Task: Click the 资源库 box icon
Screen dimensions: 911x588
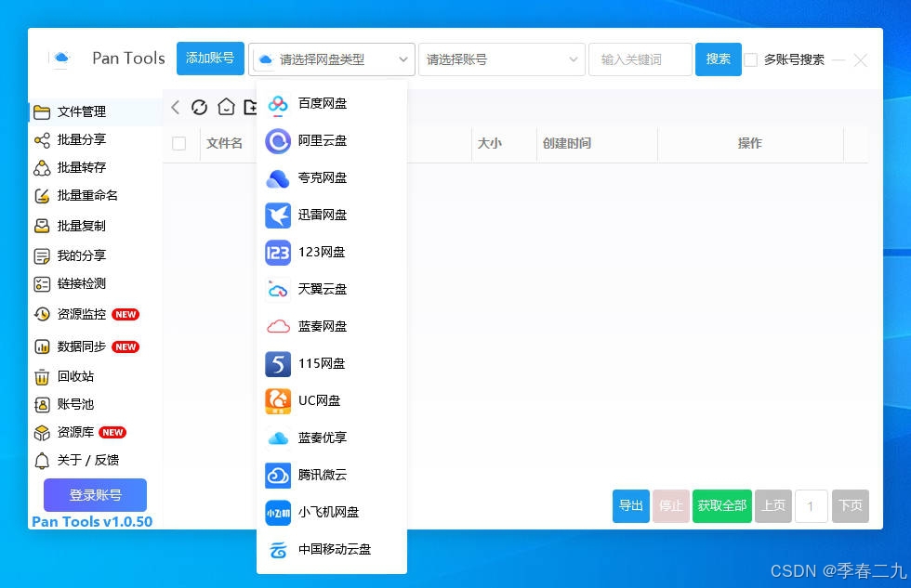Action: point(42,433)
